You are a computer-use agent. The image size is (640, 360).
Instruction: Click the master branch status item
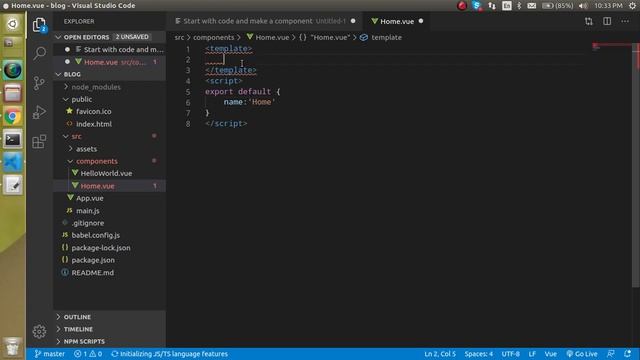(x=49, y=354)
